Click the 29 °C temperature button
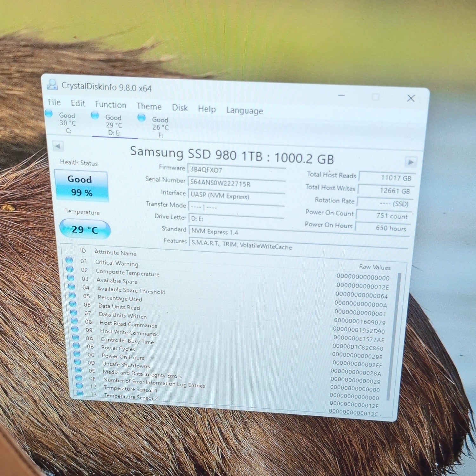The height and width of the screenshot is (476, 476). tap(85, 229)
